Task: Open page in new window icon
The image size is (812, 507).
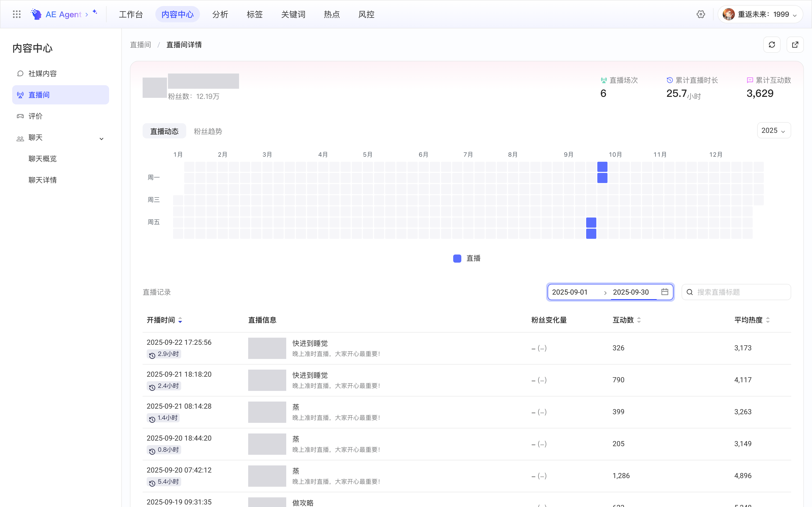Action: click(795, 45)
